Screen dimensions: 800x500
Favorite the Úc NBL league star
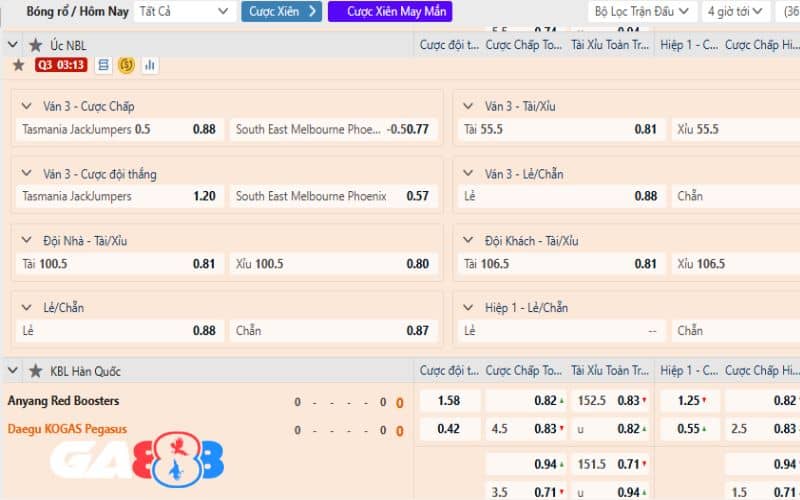(35, 45)
